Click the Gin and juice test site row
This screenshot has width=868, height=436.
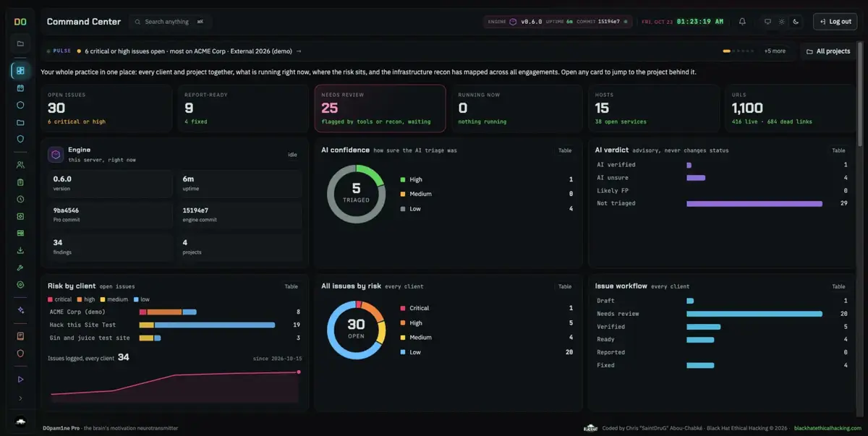(174, 338)
